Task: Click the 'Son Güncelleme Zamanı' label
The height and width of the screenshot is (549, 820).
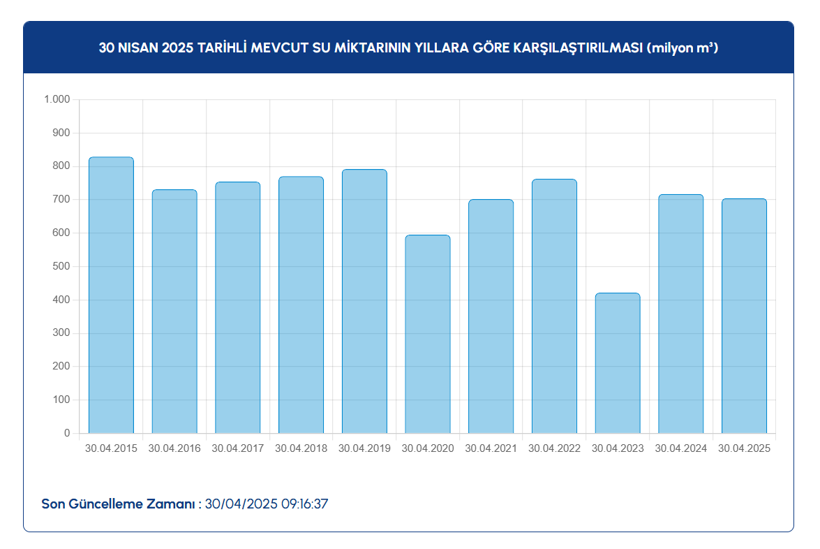Action: [x=119, y=503]
